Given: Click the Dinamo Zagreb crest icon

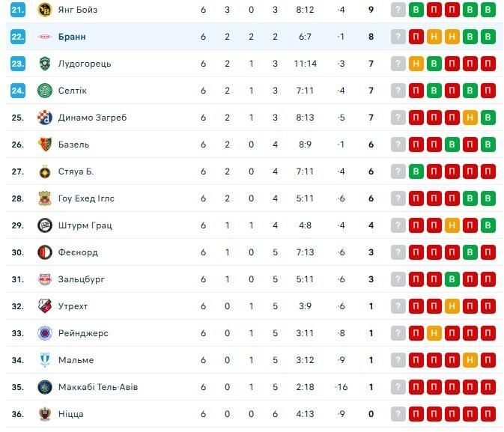Looking at the screenshot, I should [44, 118].
